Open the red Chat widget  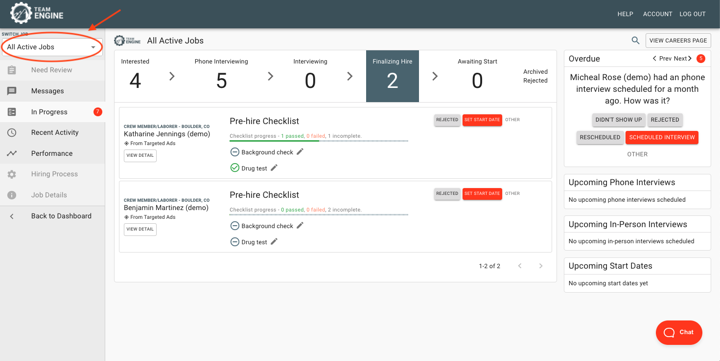679,333
